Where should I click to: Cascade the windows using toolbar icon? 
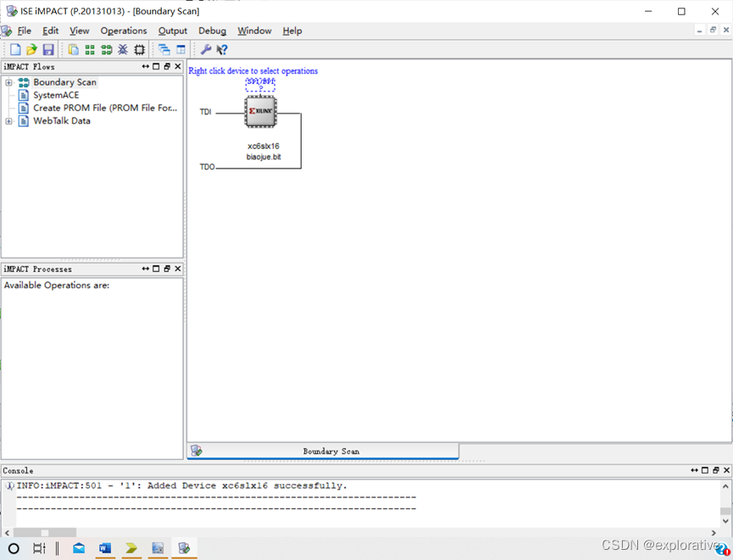click(164, 49)
